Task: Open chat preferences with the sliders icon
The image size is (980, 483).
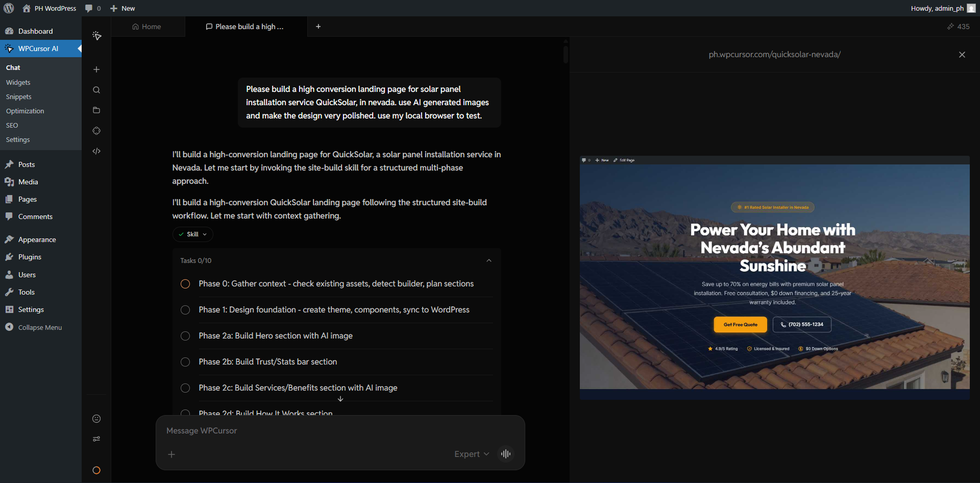Action: pos(96,439)
